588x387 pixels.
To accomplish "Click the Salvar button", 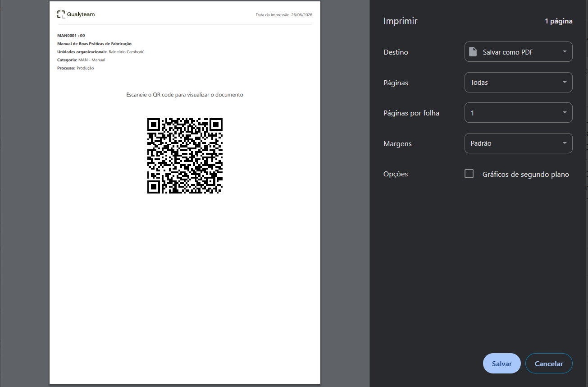I will (x=501, y=364).
